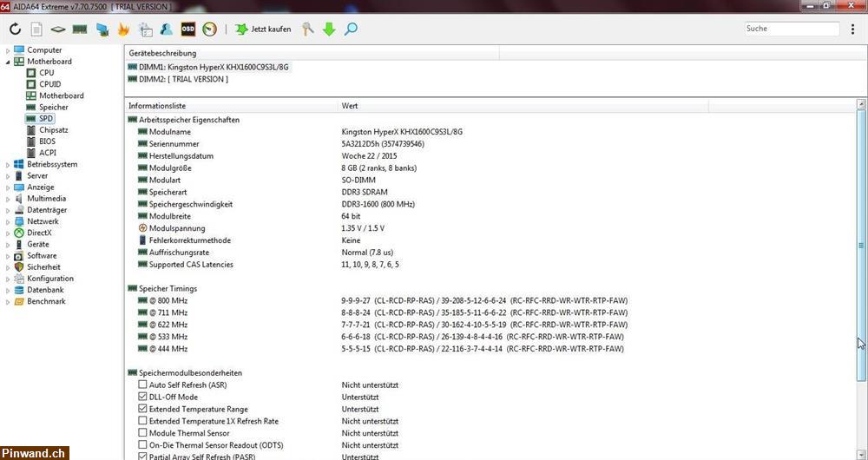Open the Report page icon
This screenshot has width=868, height=460.
point(36,30)
